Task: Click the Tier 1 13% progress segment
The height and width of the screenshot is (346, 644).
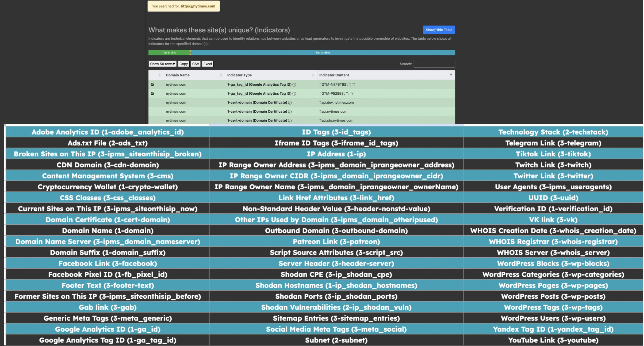Action: pos(169,53)
